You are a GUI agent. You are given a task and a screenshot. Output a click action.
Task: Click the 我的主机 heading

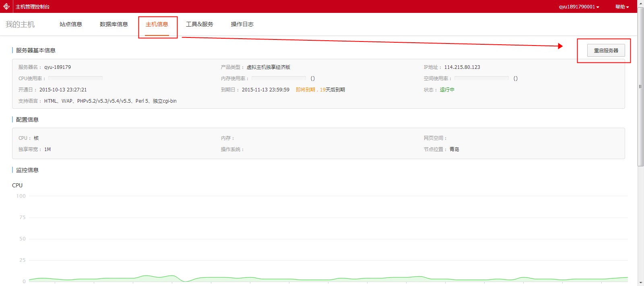coord(20,25)
